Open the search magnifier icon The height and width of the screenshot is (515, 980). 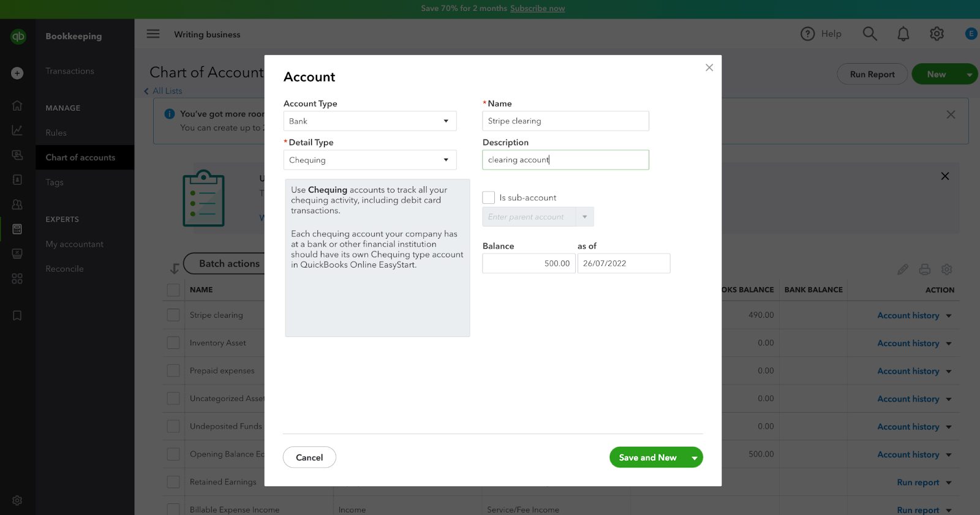[870, 34]
